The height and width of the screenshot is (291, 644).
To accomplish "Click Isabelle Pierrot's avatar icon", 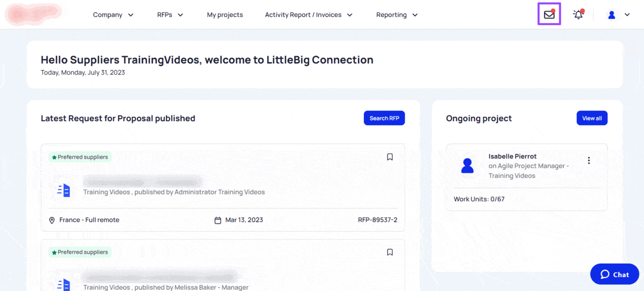I will (467, 166).
